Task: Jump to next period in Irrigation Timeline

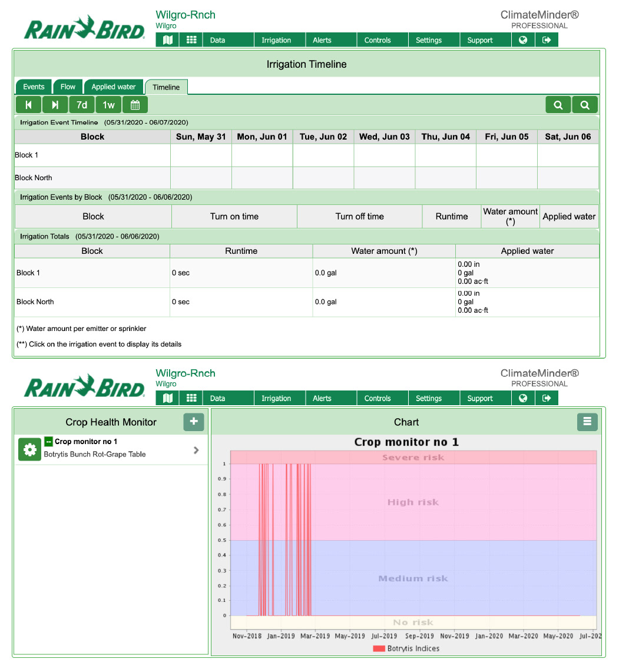Action: [x=55, y=105]
